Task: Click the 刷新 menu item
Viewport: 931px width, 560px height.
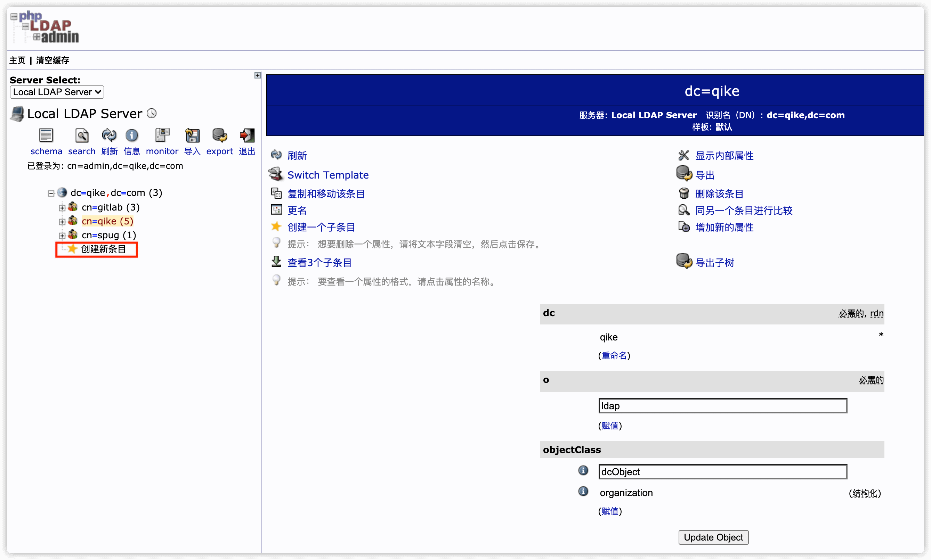Action: (x=298, y=155)
